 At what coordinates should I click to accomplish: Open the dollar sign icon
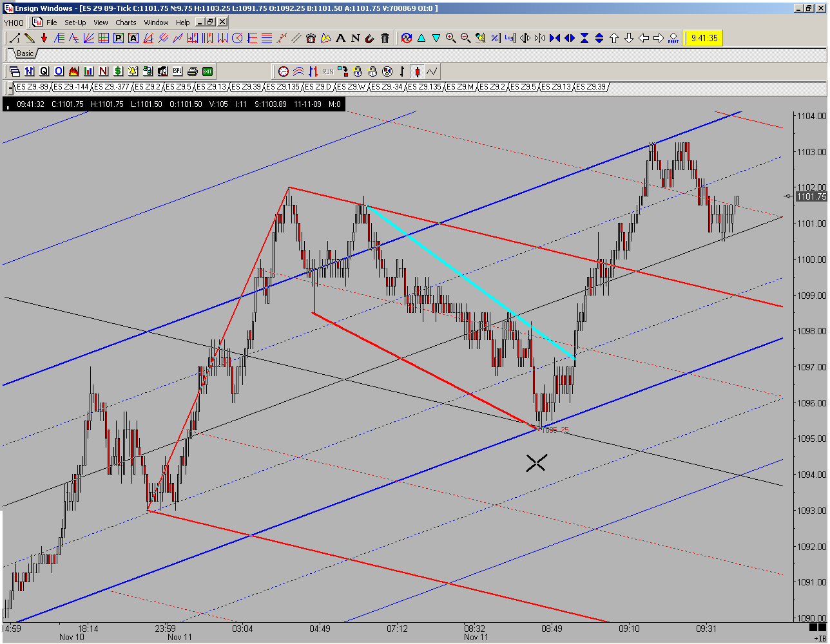(118, 71)
